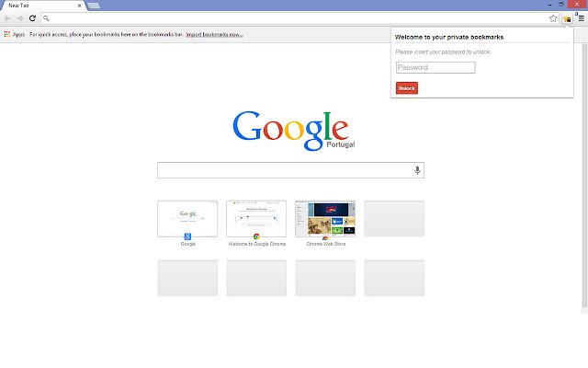
Task: Open the Apps grid shortcut
Action: pyautogui.click(x=15, y=34)
